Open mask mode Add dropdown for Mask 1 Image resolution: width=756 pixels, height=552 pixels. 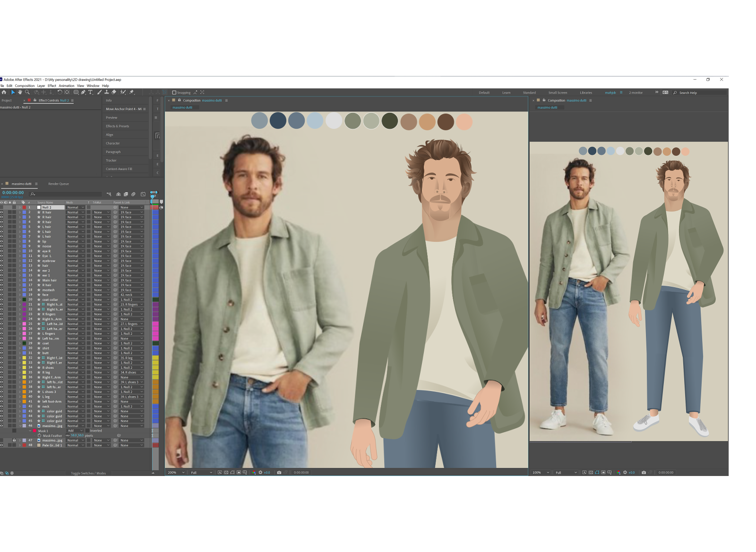click(75, 431)
